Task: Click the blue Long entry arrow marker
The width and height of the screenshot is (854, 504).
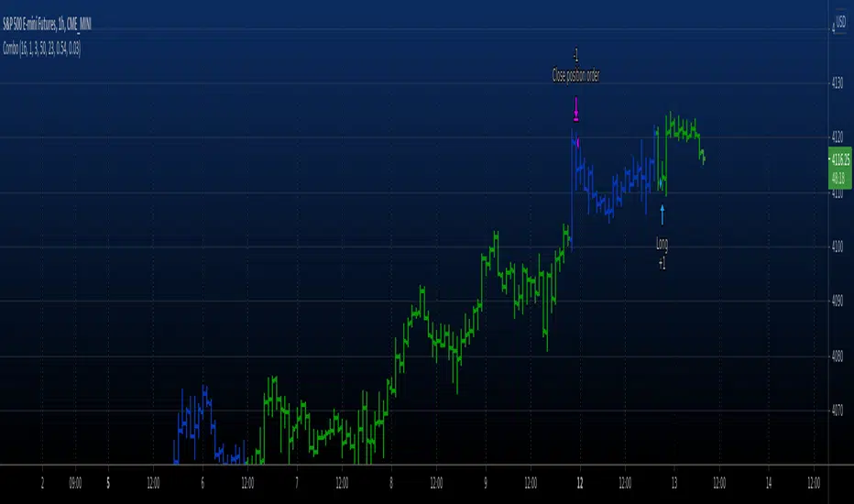Action: point(662,214)
